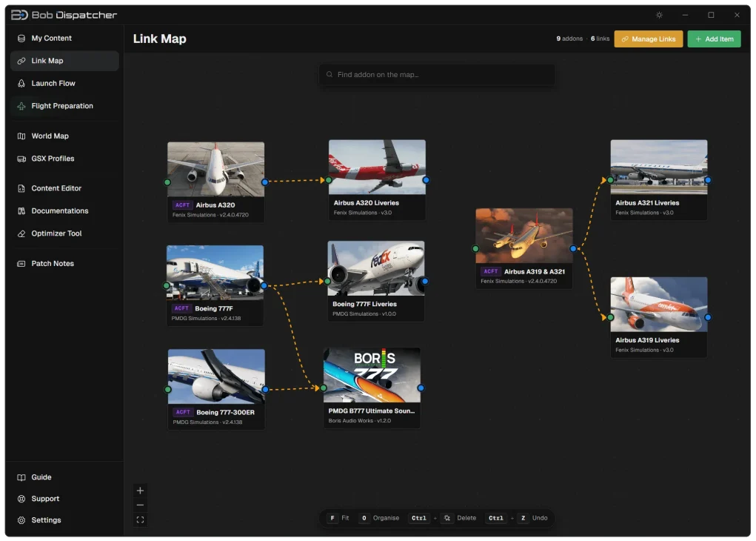
Task: Click blue output port of A319 Liveries node
Action: click(708, 317)
